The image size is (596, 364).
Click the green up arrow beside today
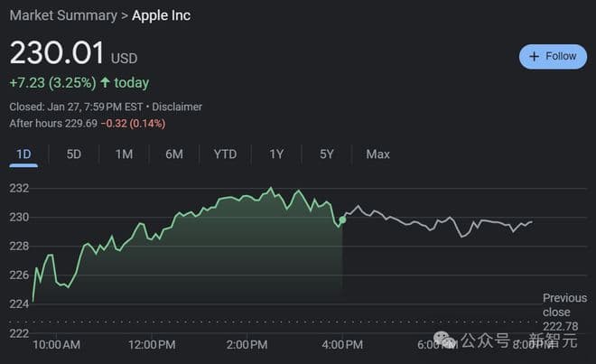pos(106,83)
